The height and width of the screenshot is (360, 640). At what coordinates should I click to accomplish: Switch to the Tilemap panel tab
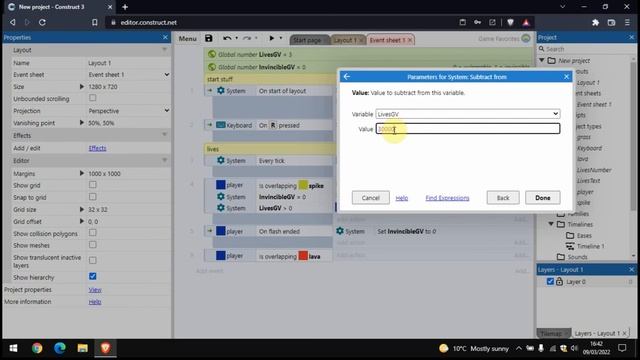point(553,333)
